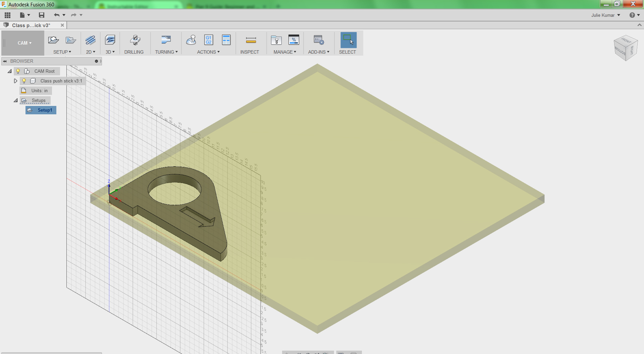This screenshot has width=644, height=354.
Task: Select the Setups browser item
Action: [x=39, y=100]
